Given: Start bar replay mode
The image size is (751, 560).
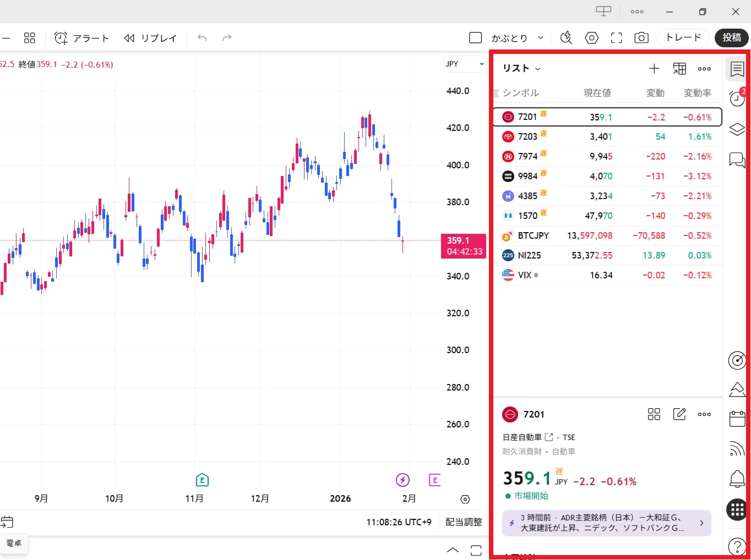Looking at the screenshot, I should (150, 38).
